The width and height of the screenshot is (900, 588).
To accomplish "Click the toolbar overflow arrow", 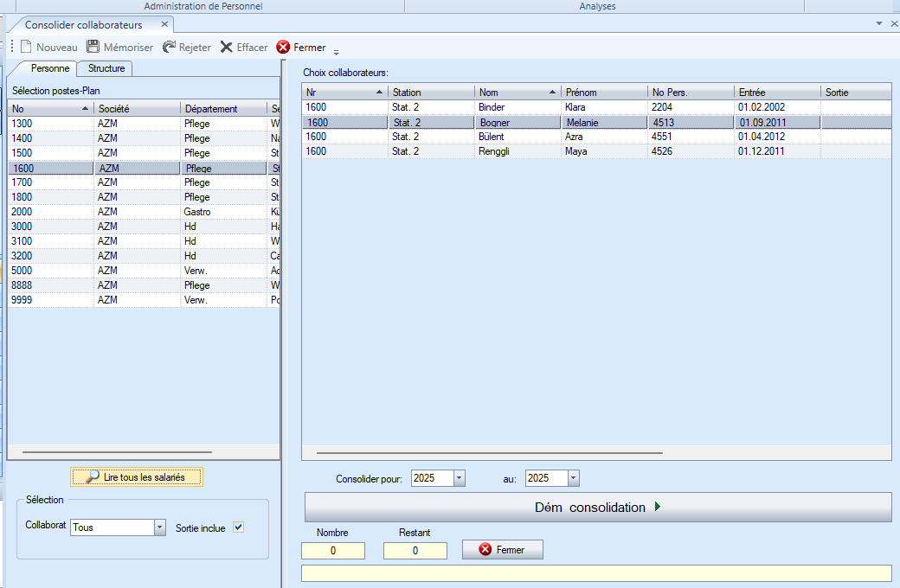I will click(336, 51).
